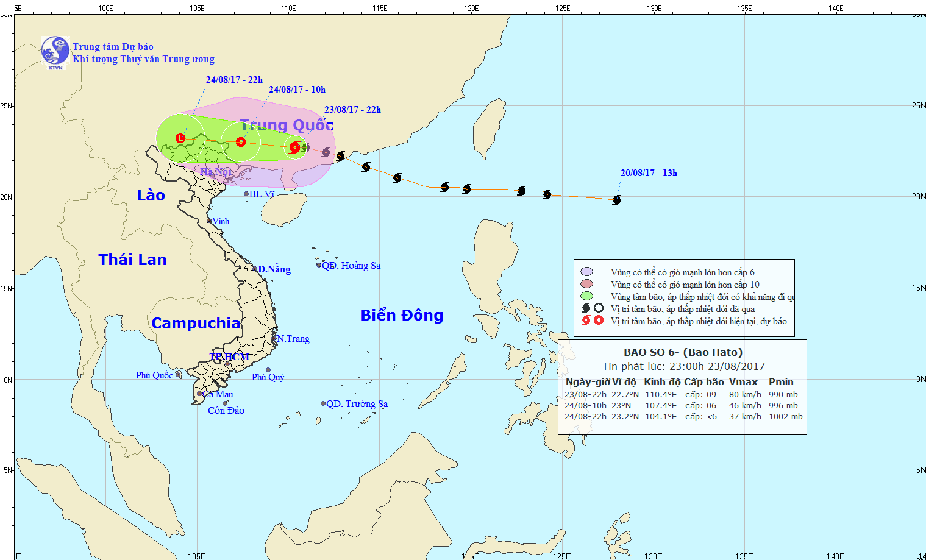Click the '996 mb' pressure cell

click(x=783, y=405)
